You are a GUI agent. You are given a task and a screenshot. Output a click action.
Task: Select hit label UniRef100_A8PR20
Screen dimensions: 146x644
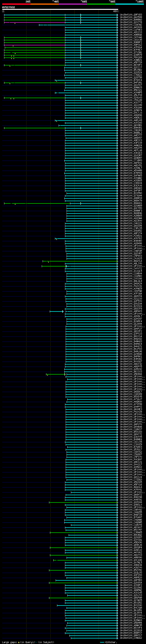coord(131,578)
